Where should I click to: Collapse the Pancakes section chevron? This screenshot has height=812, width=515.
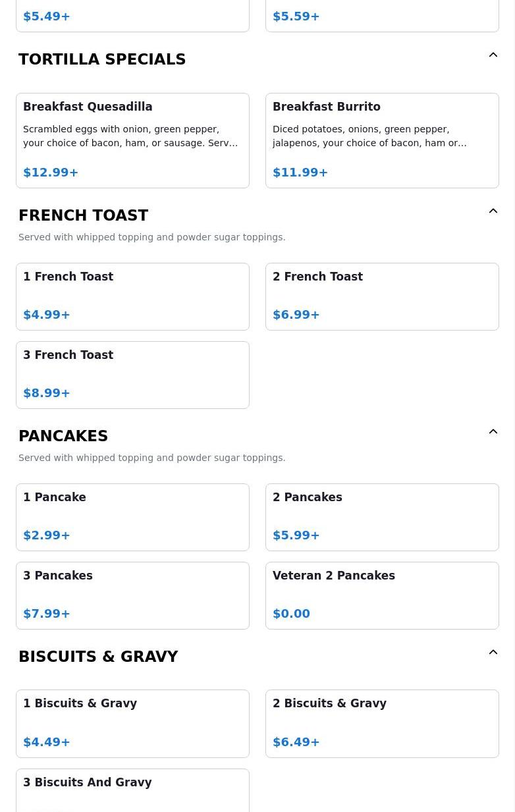(493, 432)
